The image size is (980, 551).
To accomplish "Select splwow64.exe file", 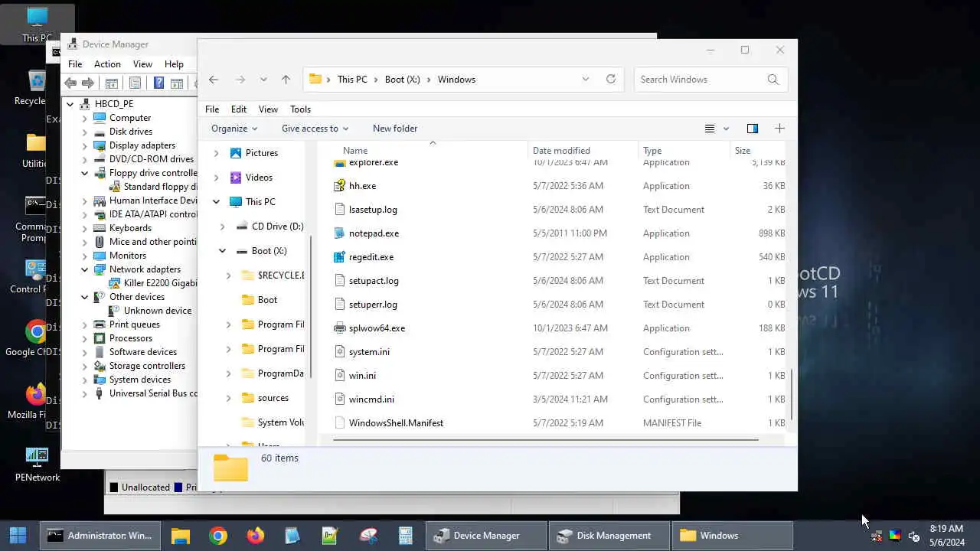I will pyautogui.click(x=377, y=328).
